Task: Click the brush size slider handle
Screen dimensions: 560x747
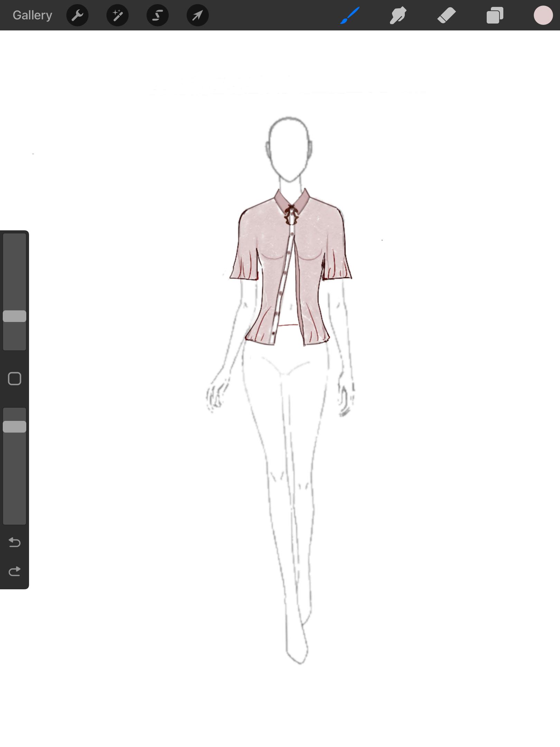Action: coord(15,316)
